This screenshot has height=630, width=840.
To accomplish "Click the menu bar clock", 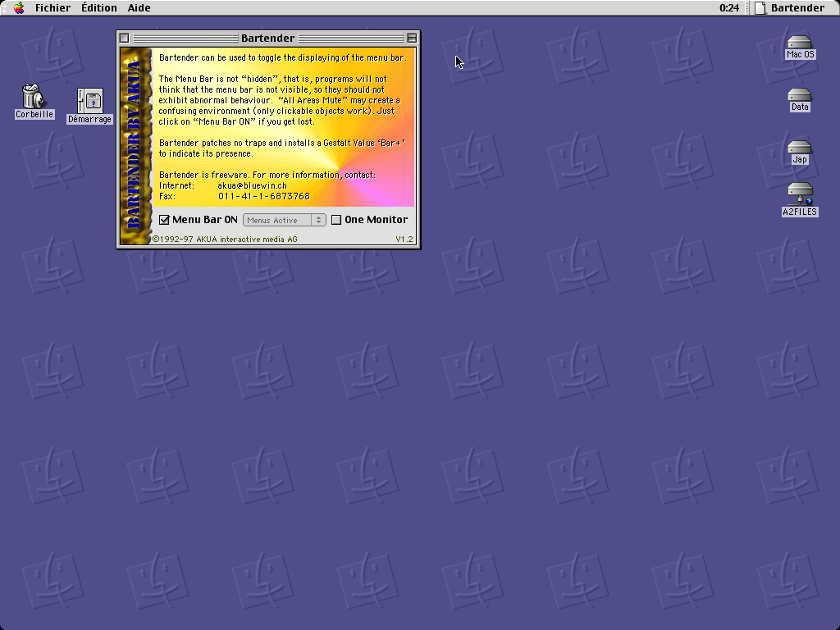I will coord(728,7).
